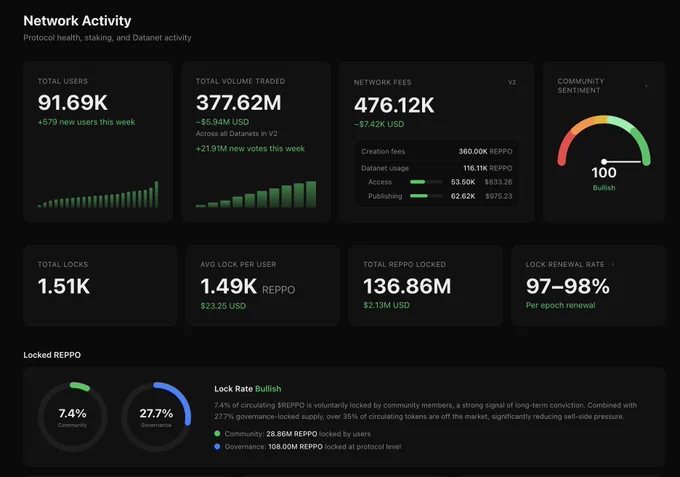Open the Community Sentiment info icon
Screen dimensions: 680x477
point(646,85)
